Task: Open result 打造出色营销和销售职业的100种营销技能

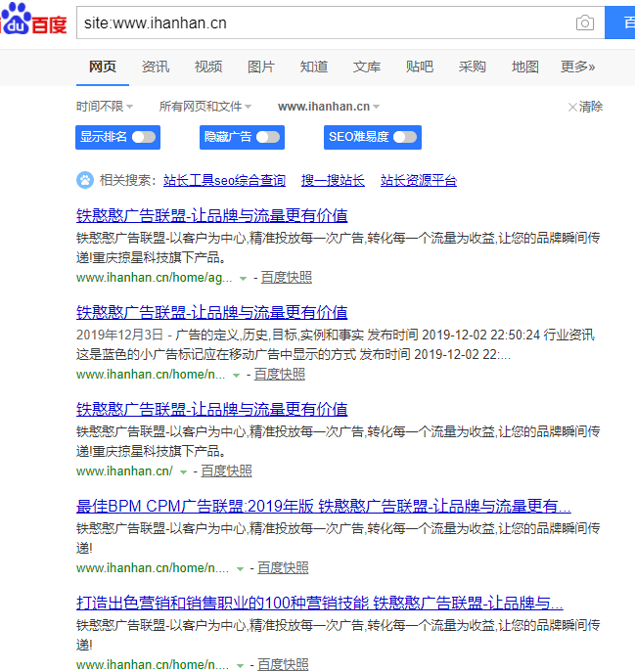Action: (320, 603)
